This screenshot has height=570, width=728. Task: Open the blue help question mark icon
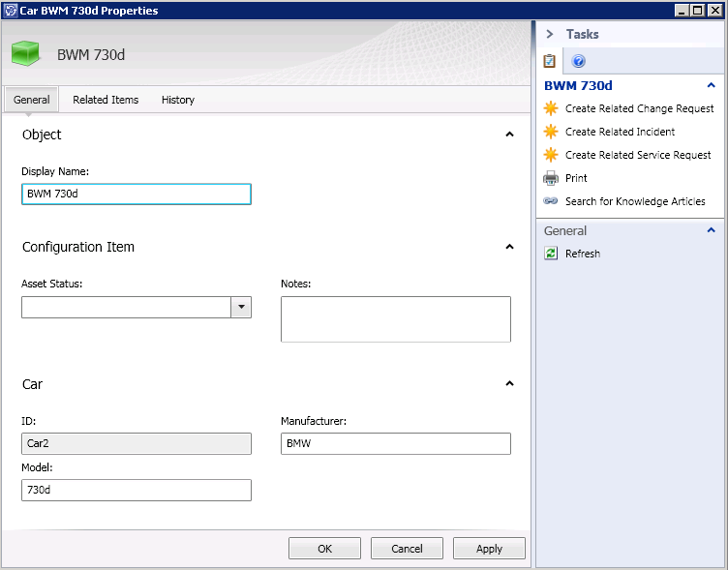click(579, 61)
